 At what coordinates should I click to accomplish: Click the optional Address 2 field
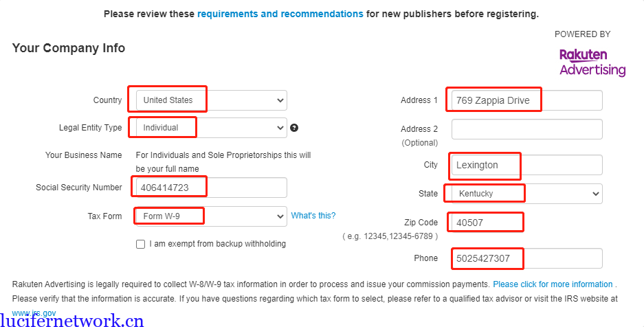click(526, 129)
